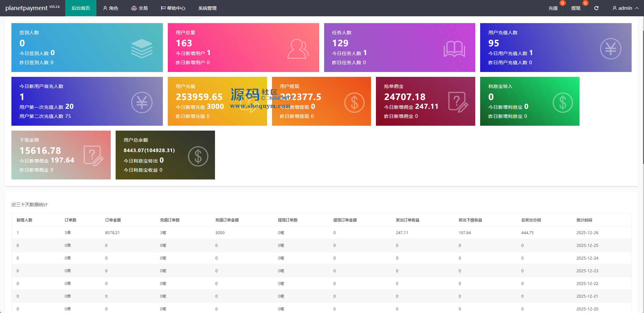Switch to the 后台首页 tab
Image resolution: width=644 pixels, height=313 pixels.
81,8
